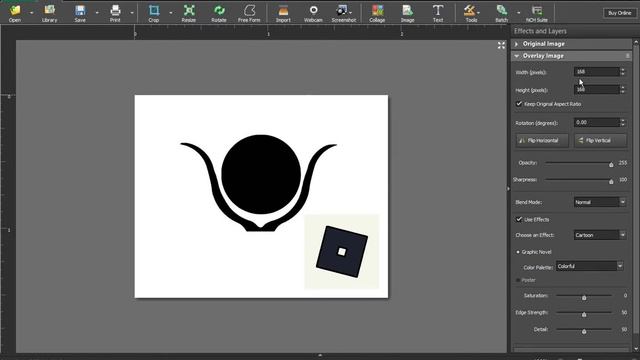This screenshot has height=360, width=640.
Task: Click the Flip Horizontal button
Action: tap(542, 140)
